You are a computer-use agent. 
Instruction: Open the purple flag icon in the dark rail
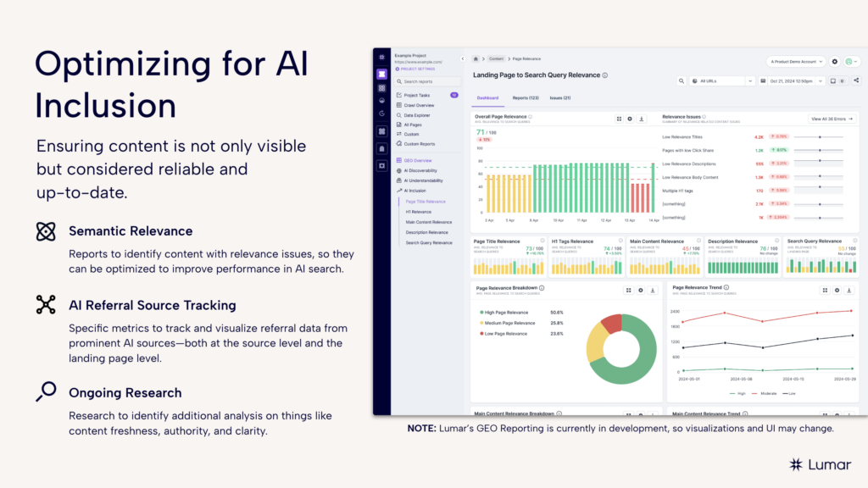[381, 75]
